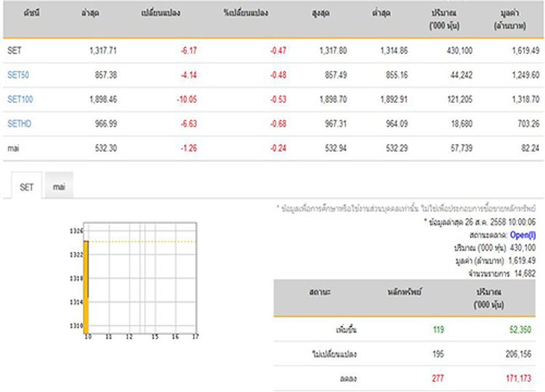
Task: Select SET100 last value 1,898.46
Action: [103, 100]
